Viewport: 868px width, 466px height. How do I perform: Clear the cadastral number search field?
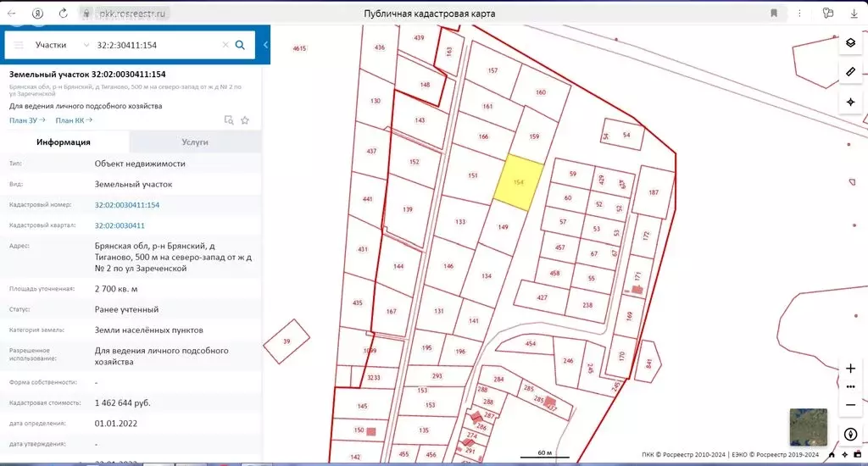pyautogui.click(x=225, y=45)
